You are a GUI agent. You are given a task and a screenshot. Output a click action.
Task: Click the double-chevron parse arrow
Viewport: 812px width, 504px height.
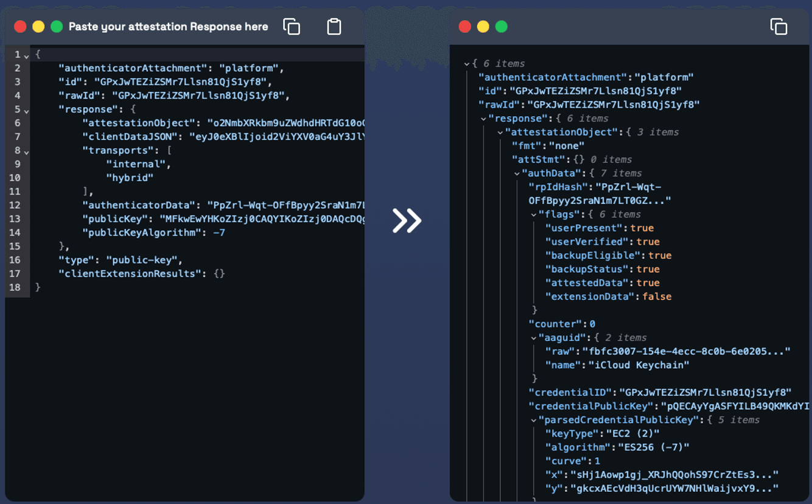point(407,220)
